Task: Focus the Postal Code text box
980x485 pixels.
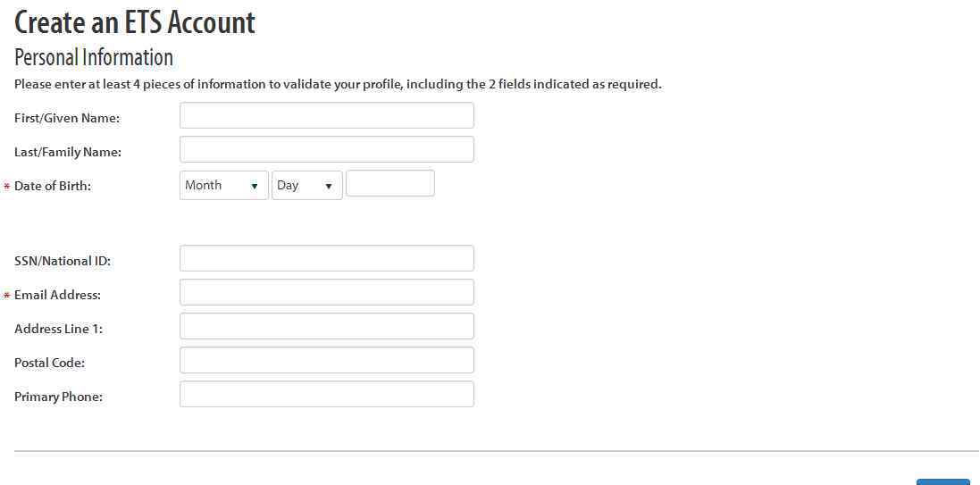Action: click(x=326, y=361)
